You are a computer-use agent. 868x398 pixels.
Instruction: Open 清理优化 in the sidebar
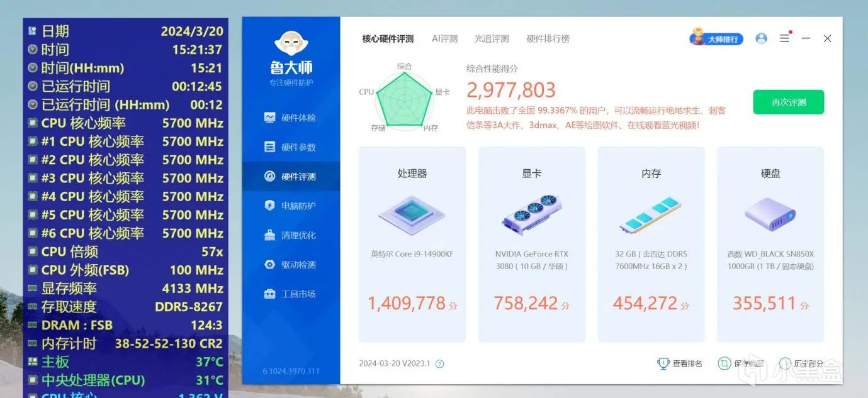(291, 235)
